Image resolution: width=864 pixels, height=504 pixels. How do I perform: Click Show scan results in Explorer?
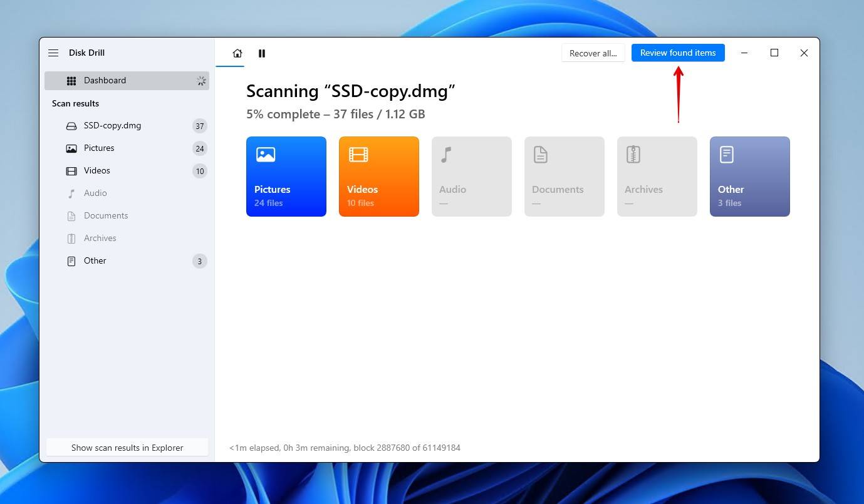127,448
